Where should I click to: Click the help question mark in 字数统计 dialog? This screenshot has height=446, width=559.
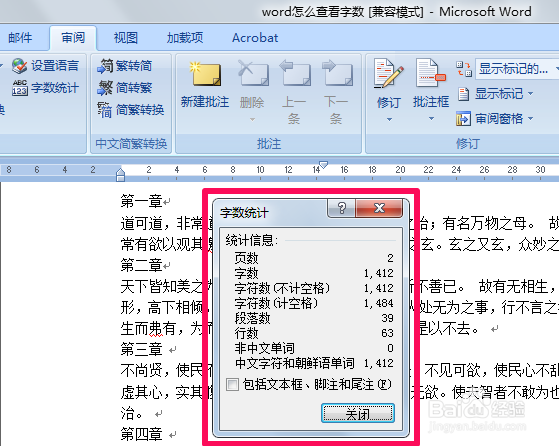pos(342,208)
